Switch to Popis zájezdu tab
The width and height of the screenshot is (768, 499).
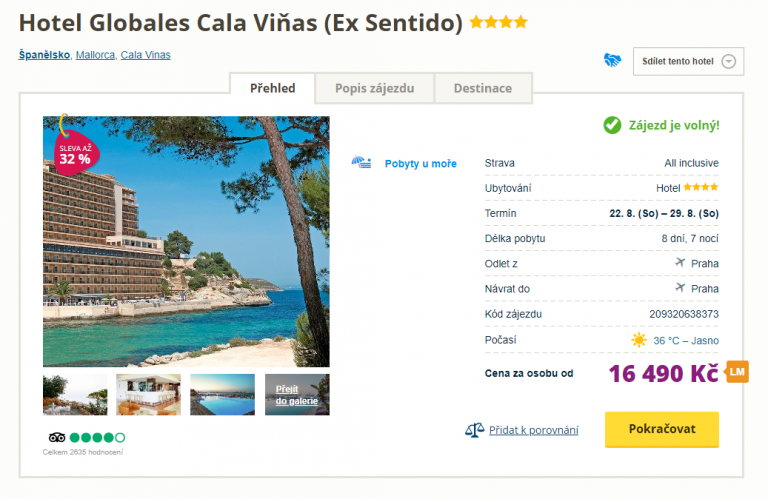375,88
